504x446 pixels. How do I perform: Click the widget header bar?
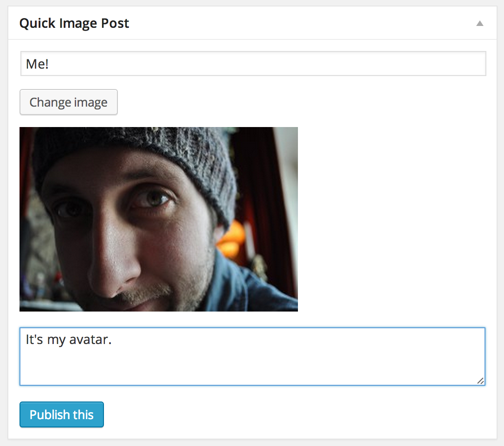pyautogui.click(x=252, y=23)
